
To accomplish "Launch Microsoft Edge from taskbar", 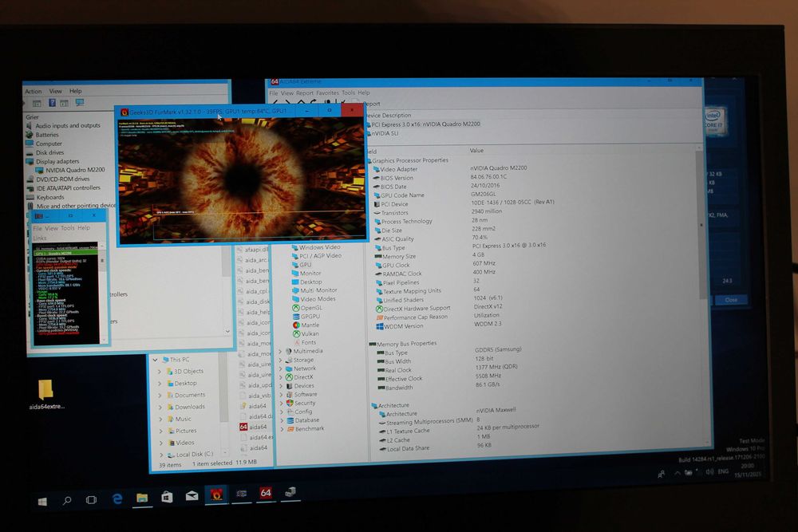I will pyautogui.click(x=117, y=499).
